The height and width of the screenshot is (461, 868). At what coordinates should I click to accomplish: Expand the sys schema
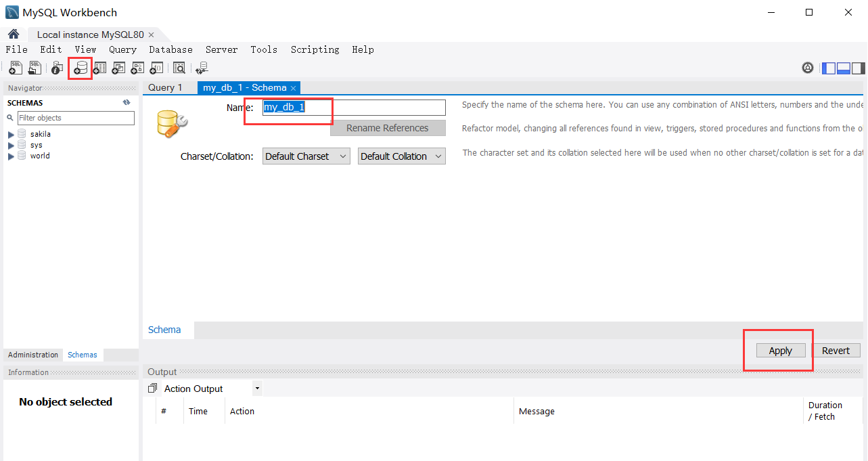11,146
